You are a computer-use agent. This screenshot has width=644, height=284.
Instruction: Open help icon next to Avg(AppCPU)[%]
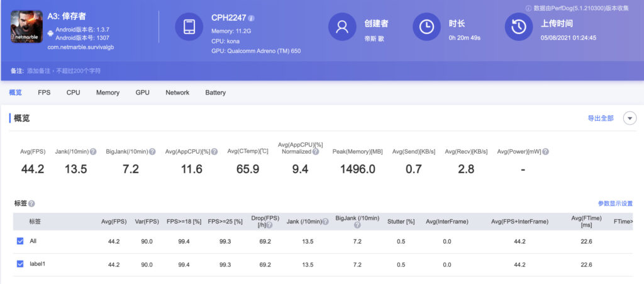214,152
